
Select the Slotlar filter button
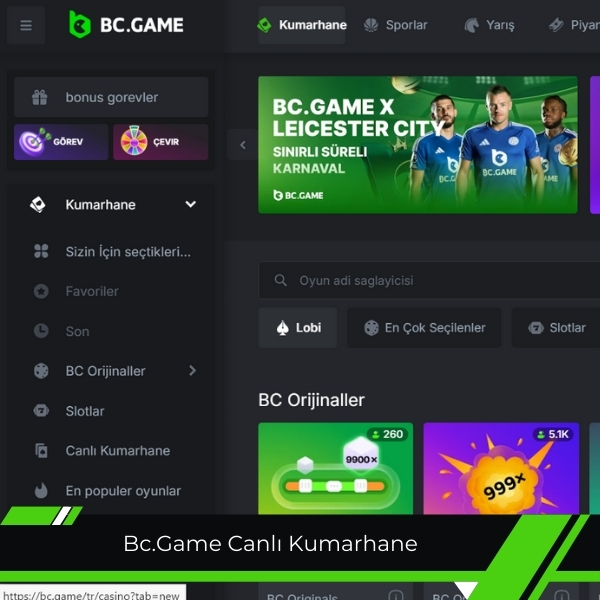coord(557,328)
